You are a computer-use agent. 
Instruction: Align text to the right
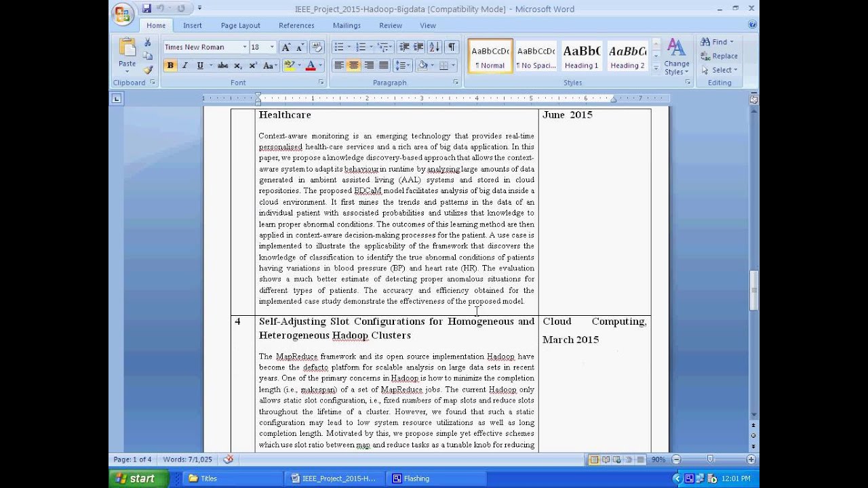(369, 66)
